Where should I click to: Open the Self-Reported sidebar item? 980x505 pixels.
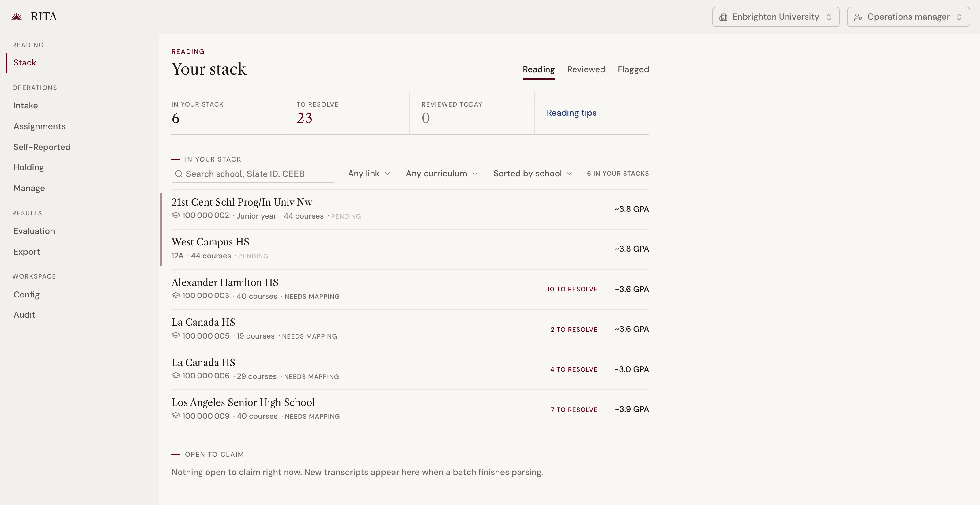point(42,147)
